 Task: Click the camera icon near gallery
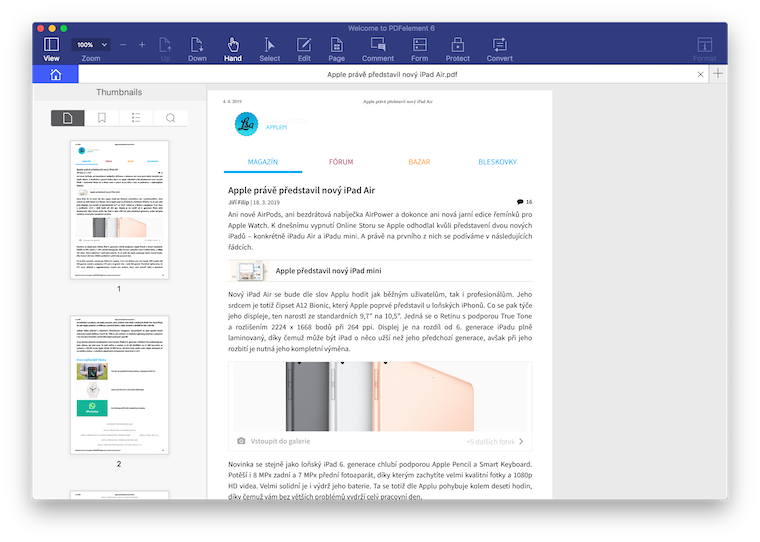[241, 441]
